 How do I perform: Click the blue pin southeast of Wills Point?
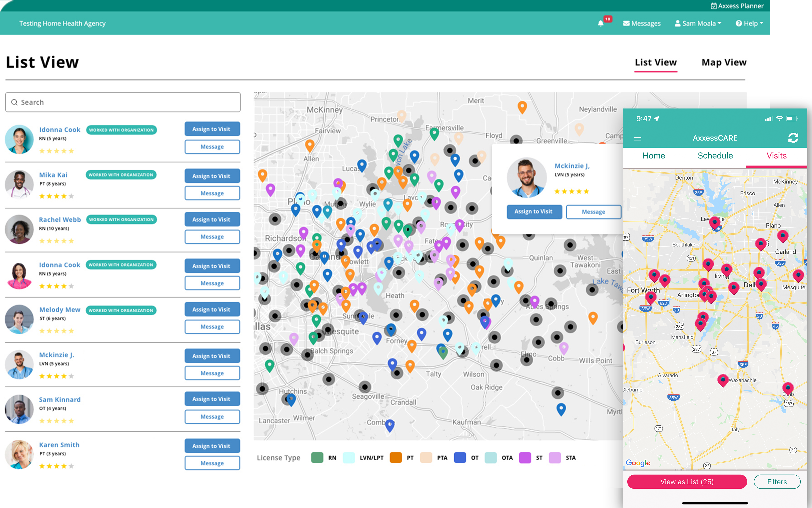click(x=561, y=409)
